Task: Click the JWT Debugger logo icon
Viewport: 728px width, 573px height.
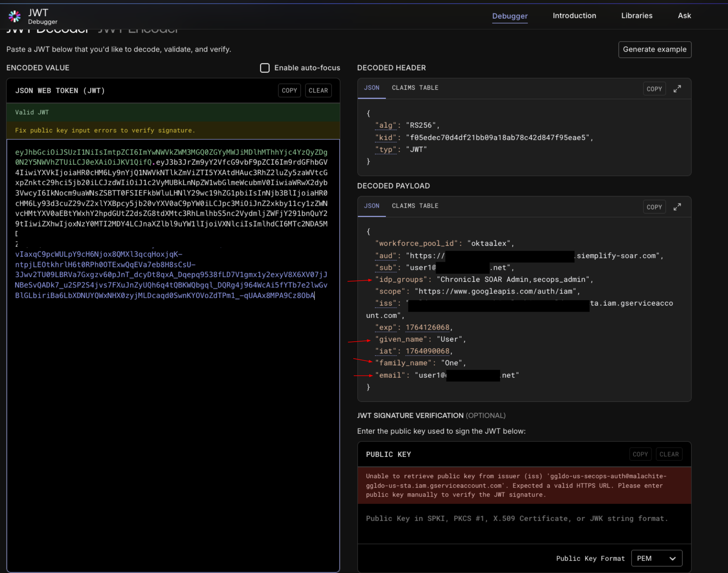Action: (x=15, y=16)
